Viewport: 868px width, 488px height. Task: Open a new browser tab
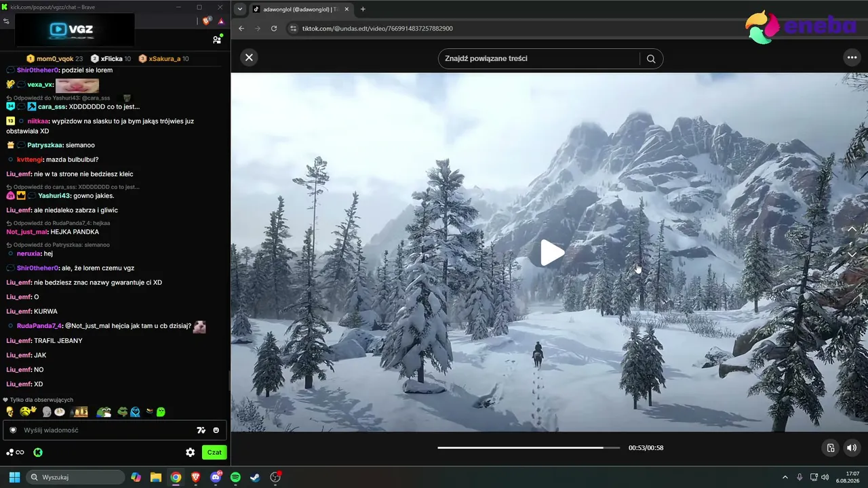coord(363,9)
